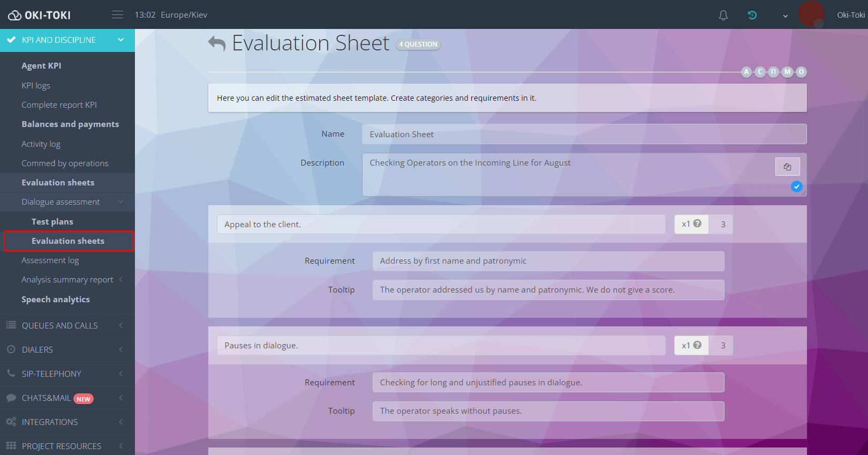Select the 'A' circle badge
This screenshot has width=868, height=455.
click(746, 72)
